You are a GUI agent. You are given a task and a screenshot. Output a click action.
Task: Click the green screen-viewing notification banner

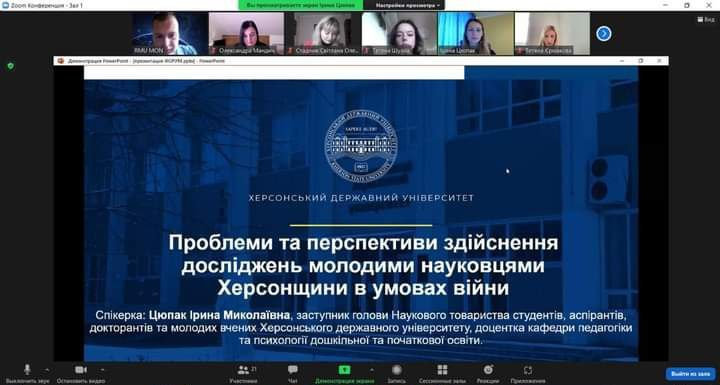(x=301, y=5)
